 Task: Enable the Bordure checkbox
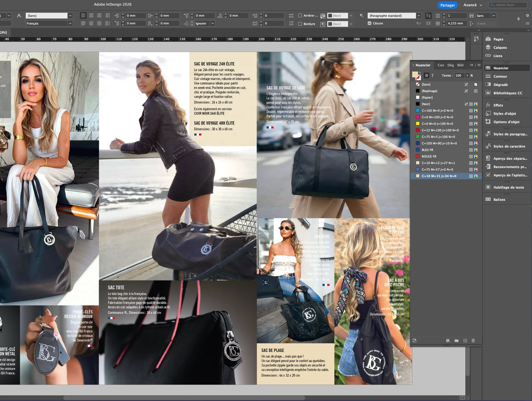pyautogui.click(x=300, y=24)
